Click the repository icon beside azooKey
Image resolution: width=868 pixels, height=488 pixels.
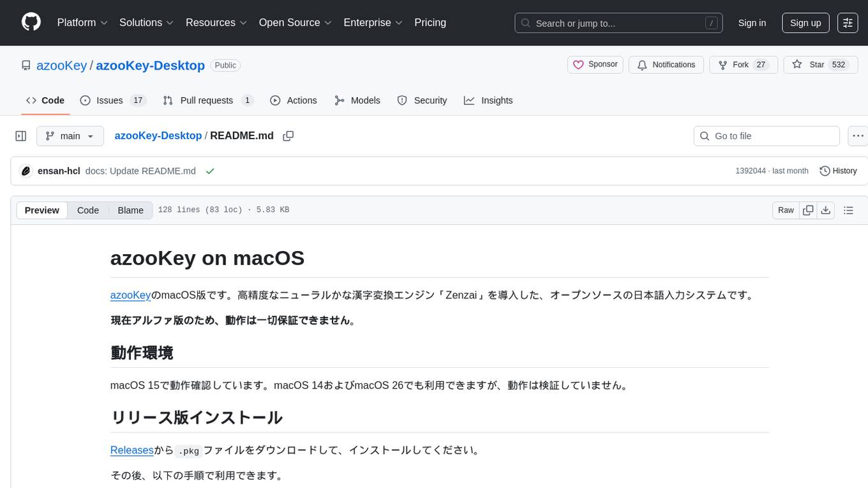click(x=26, y=65)
